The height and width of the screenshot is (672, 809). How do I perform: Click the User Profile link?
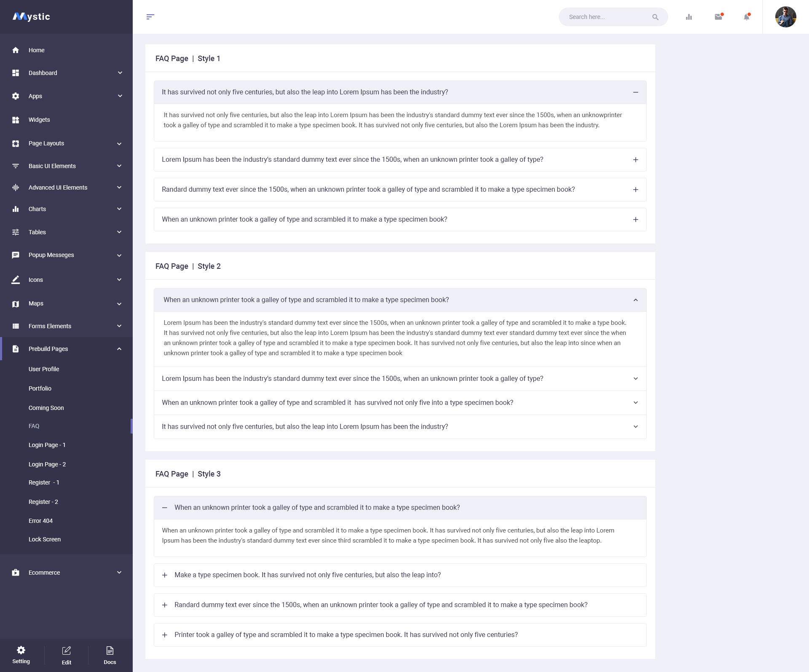pyautogui.click(x=44, y=369)
